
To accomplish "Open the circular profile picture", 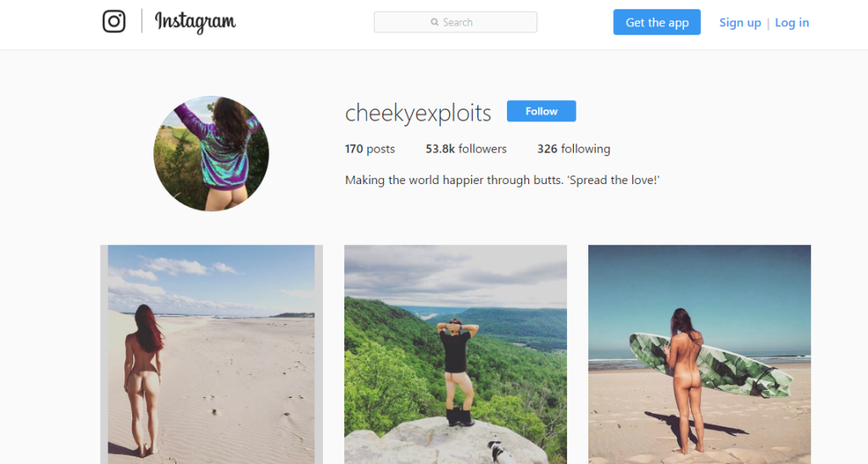I will (211, 154).
